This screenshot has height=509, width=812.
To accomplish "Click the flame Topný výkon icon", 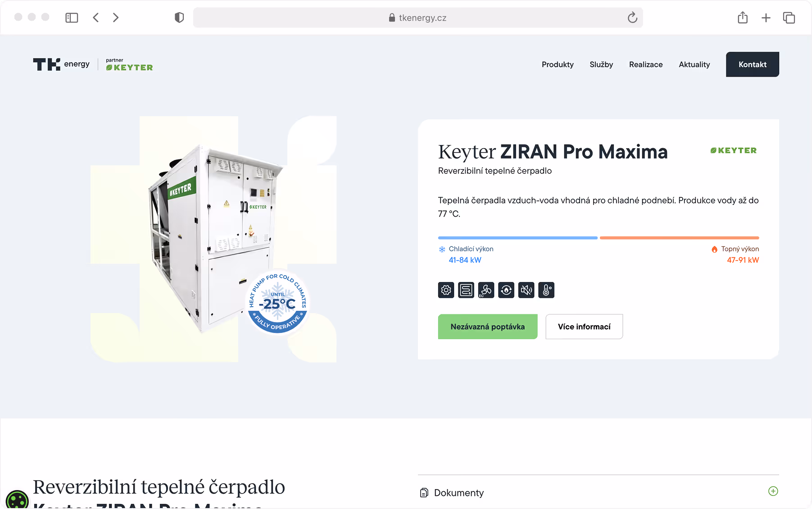I will (714, 249).
